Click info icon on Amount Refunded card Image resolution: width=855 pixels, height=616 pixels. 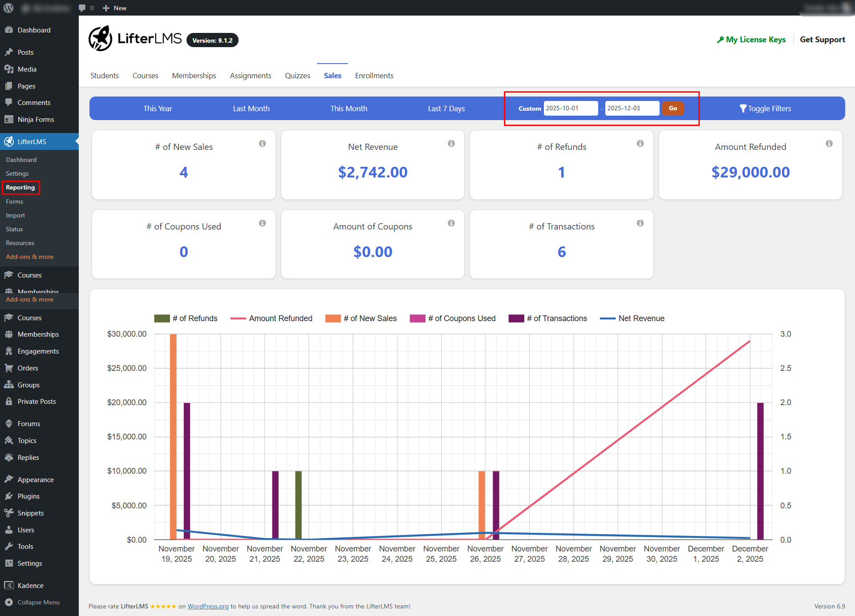click(829, 143)
